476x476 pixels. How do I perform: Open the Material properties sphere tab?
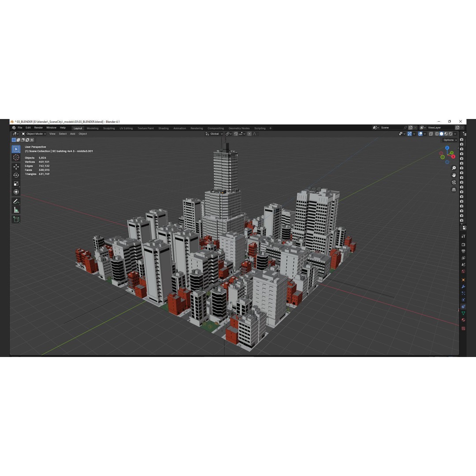463,320
